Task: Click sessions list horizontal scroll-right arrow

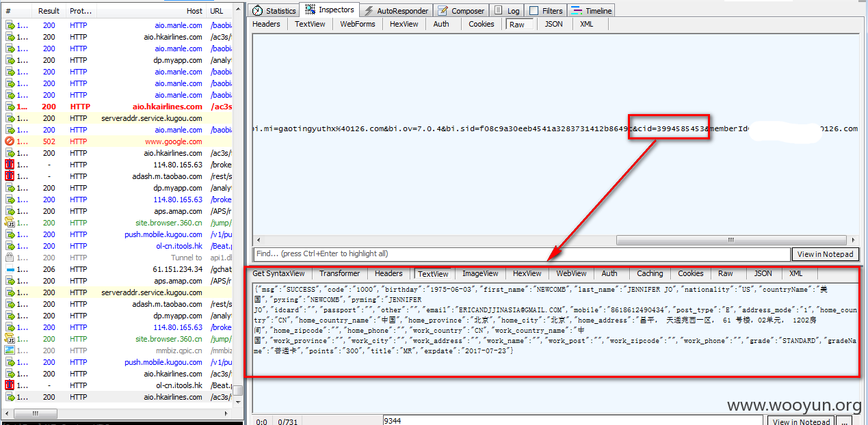Action: 228,414
